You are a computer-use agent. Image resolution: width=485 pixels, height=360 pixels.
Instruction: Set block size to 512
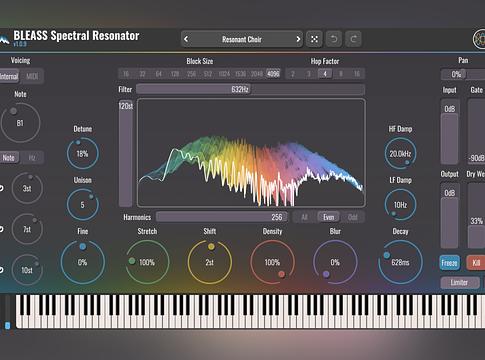(x=208, y=74)
